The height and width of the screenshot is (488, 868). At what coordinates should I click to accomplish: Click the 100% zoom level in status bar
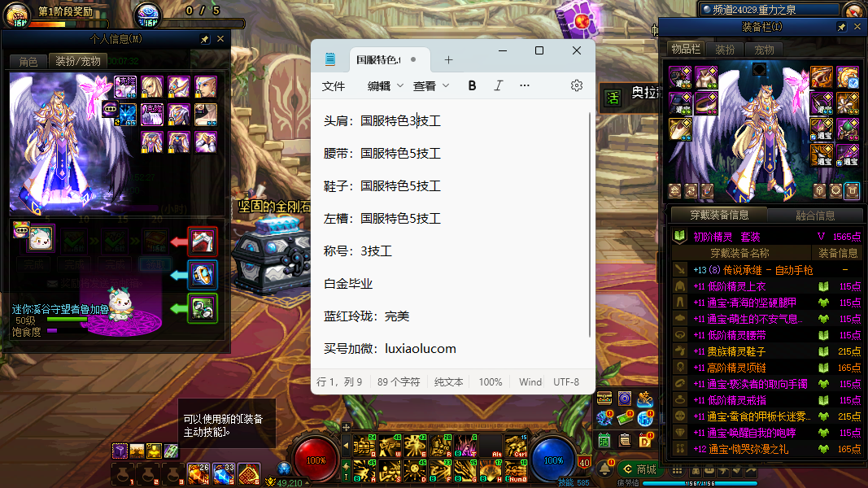(x=491, y=381)
